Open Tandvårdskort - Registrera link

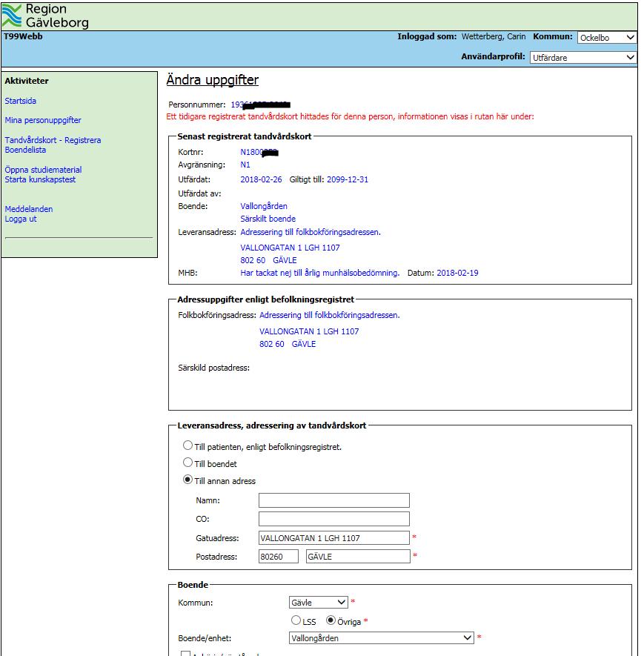click(53, 140)
